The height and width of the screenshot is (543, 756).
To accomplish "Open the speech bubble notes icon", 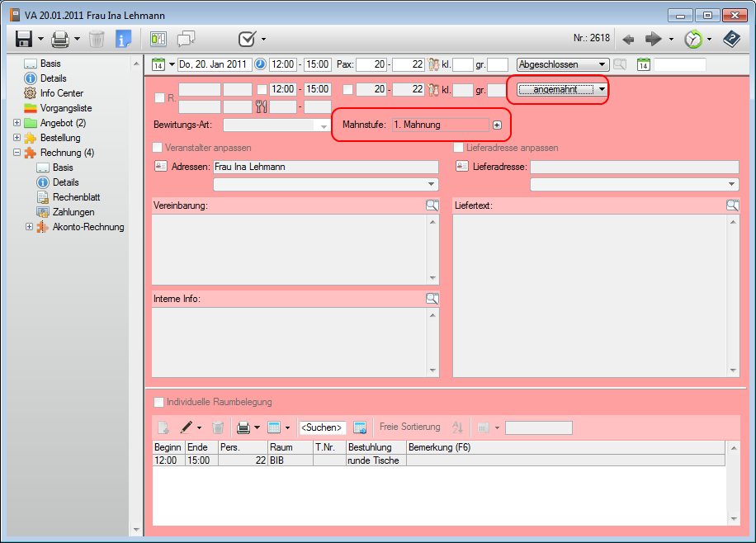I will [x=186, y=39].
